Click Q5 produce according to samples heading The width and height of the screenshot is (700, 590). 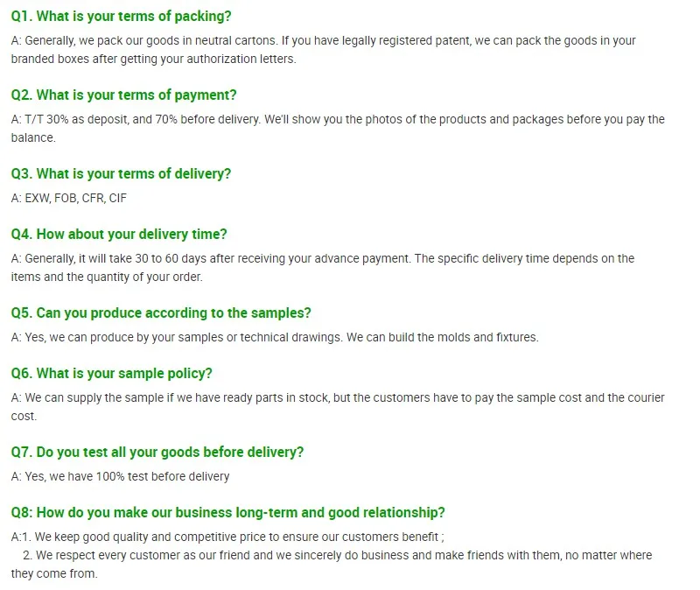click(161, 313)
